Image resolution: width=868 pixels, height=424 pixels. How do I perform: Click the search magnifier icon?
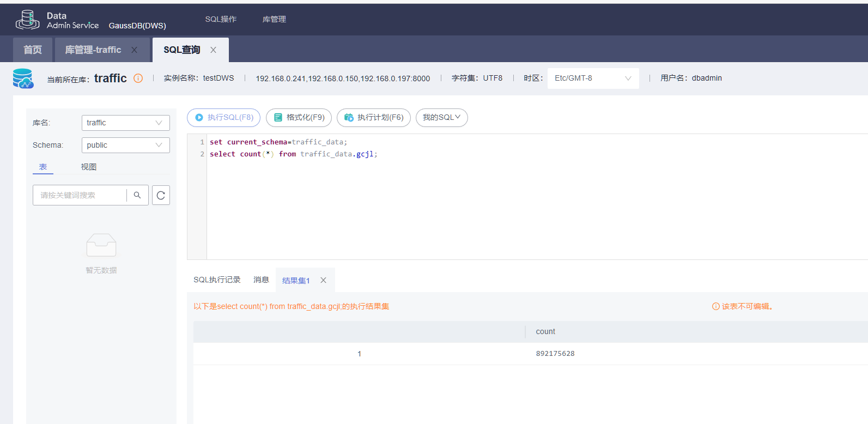point(137,195)
